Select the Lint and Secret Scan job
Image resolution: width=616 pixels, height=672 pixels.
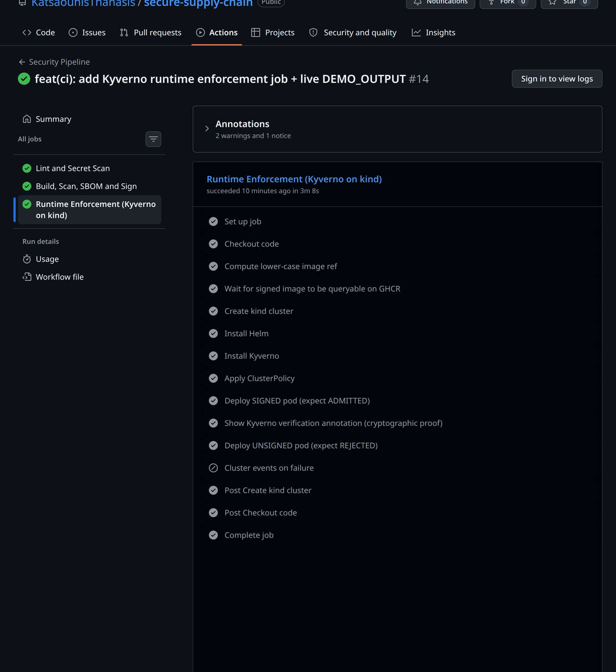(90, 168)
